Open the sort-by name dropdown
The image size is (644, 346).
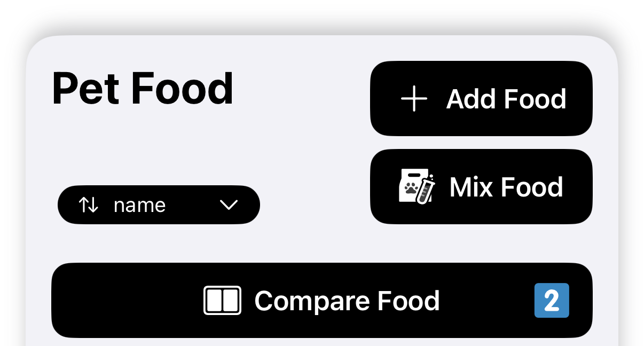159,205
